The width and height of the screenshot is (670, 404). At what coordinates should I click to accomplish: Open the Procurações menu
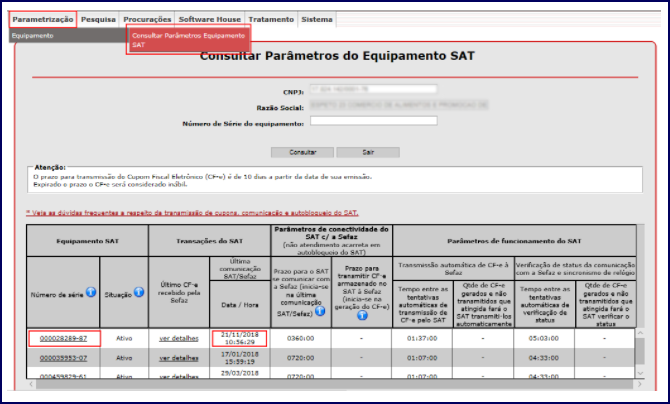point(147,20)
